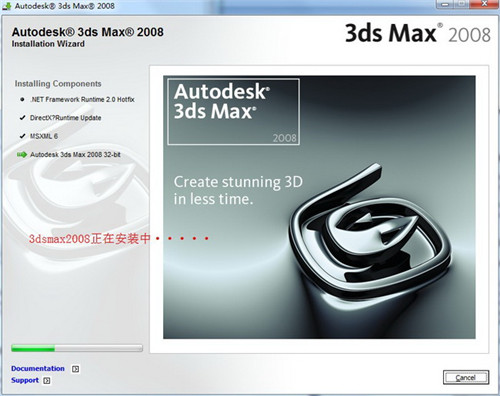Close the installation wizard window

click(x=484, y=4)
